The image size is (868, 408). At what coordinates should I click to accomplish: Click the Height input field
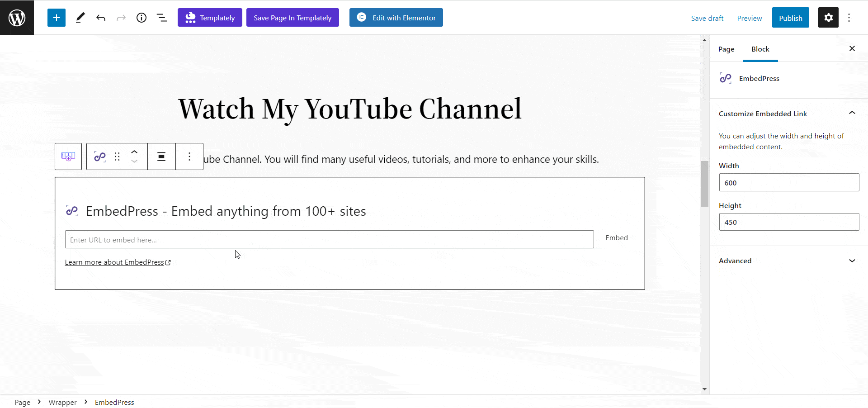point(789,222)
